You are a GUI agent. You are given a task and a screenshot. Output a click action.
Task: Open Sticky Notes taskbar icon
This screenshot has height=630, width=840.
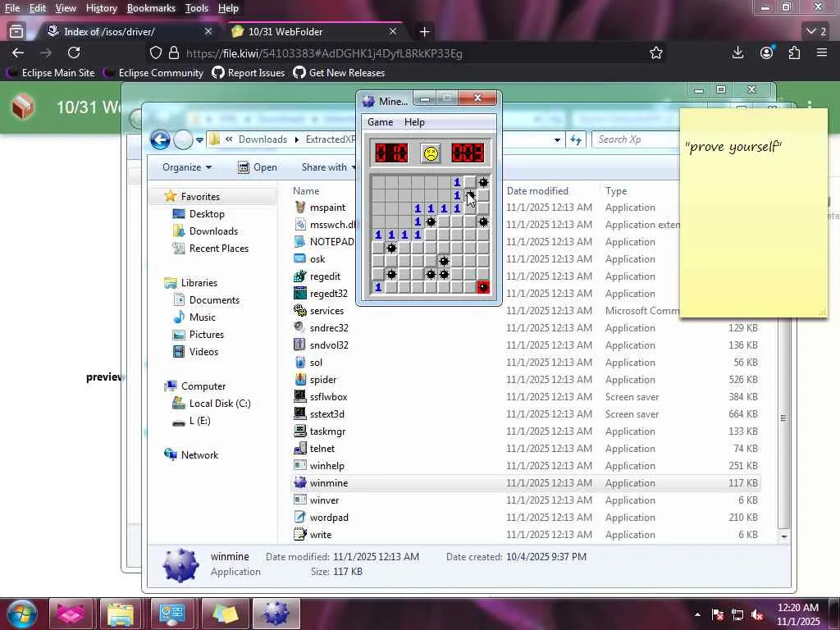225,614
